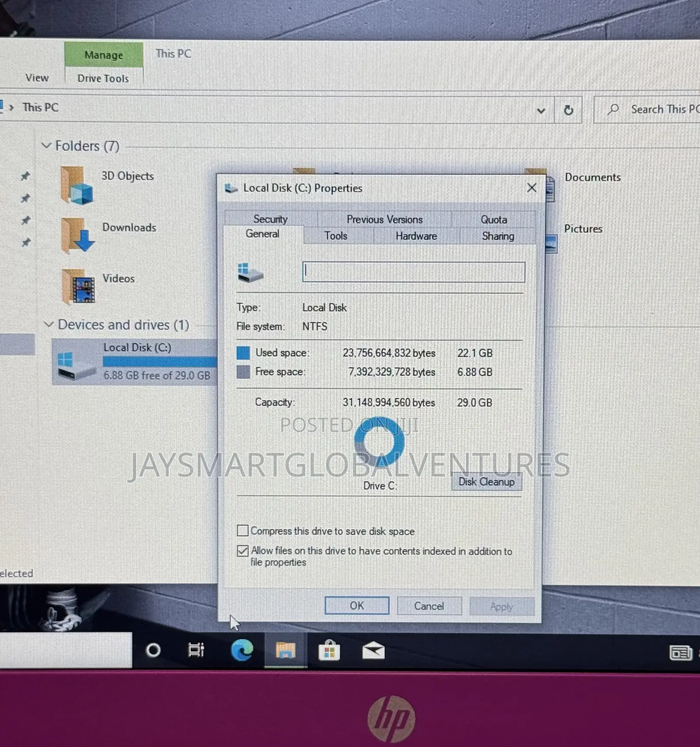Click the Videos folder label

pyautogui.click(x=119, y=279)
